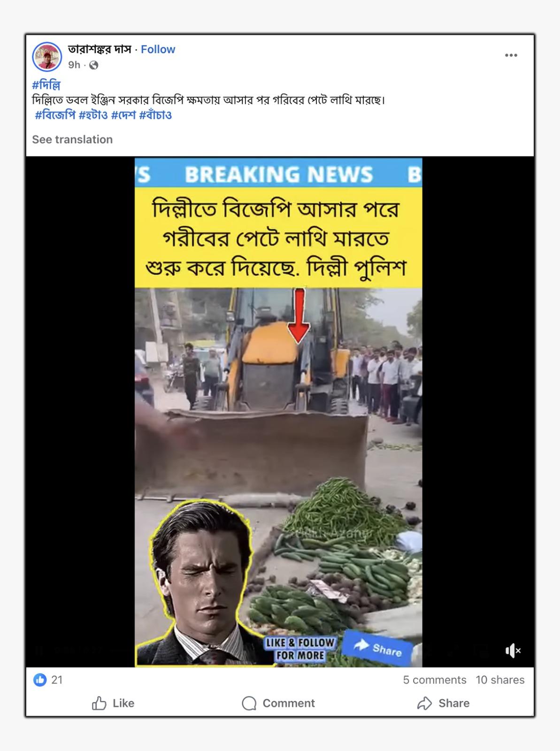Open the author name তারাশঙ্কর দাস

100,49
